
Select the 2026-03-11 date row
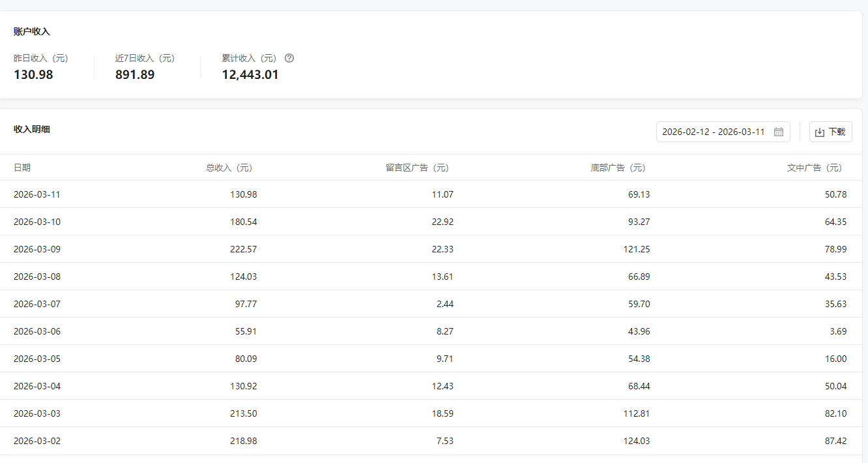tap(37, 194)
